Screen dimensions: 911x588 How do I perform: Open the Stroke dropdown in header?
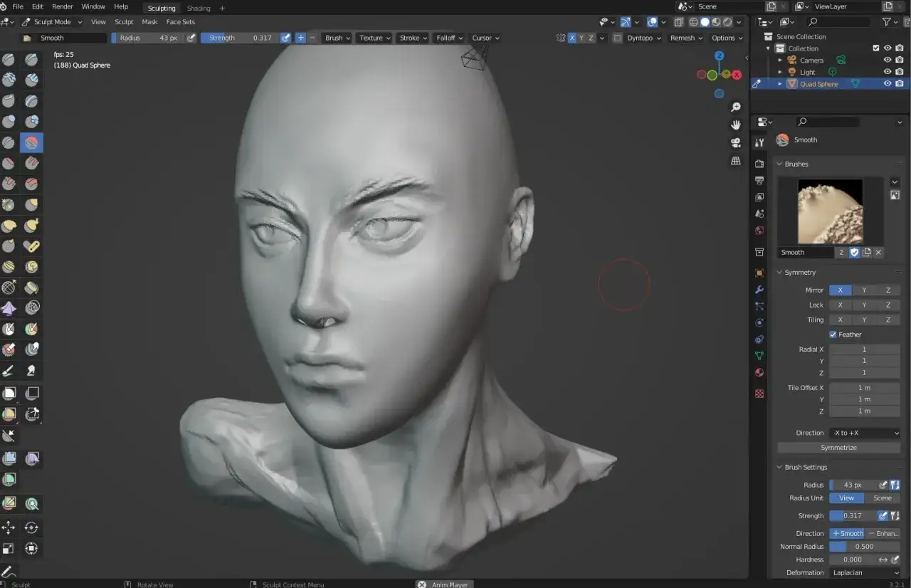[413, 38]
